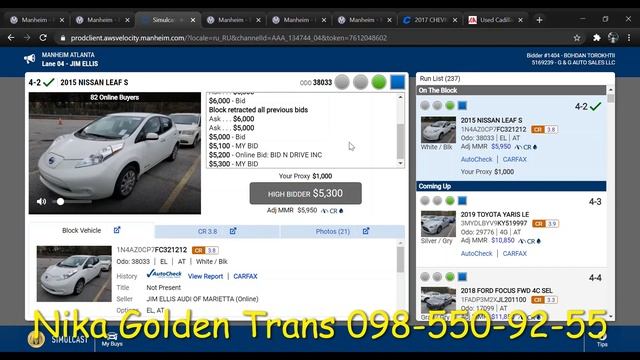640x360 pixels.
Task: Click the Nissan Leaf thumbnail in run list
Action: (x=438, y=129)
